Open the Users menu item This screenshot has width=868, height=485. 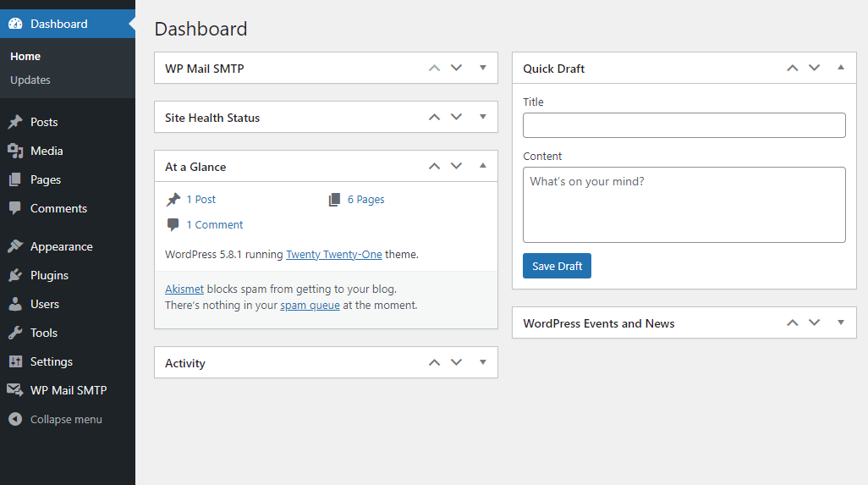click(x=45, y=304)
